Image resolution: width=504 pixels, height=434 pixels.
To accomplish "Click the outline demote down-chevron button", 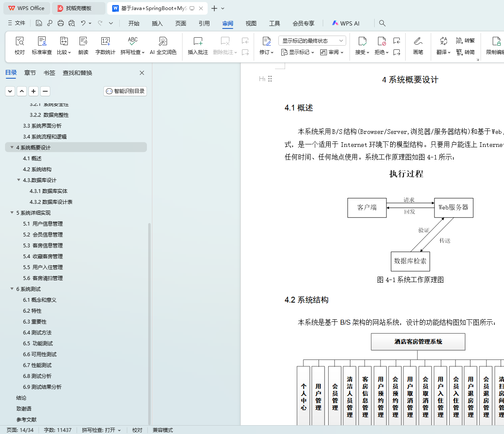I will click(10, 91).
